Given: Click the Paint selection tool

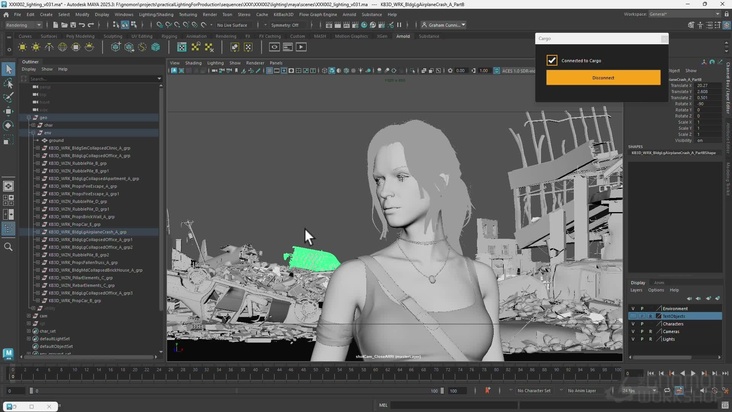Looking at the screenshot, I should [8, 97].
